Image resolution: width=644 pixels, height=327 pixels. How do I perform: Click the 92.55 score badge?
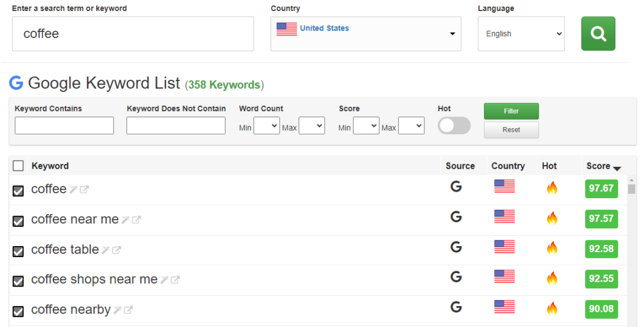point(601,279)
